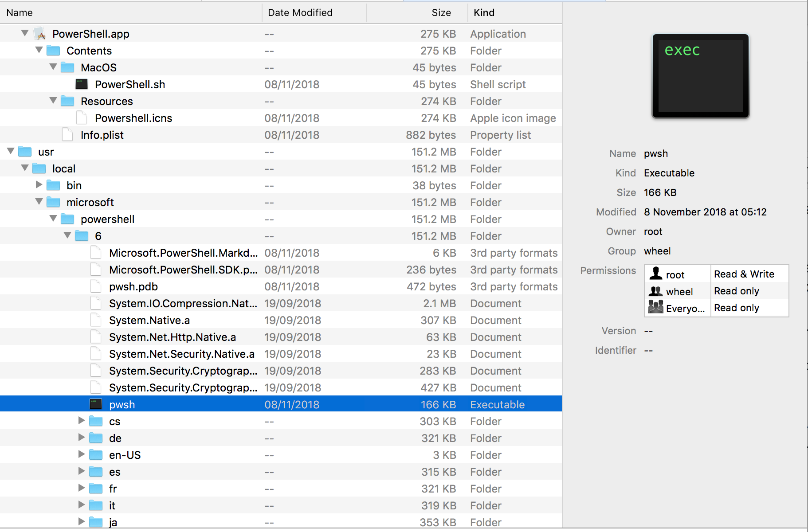Screen dimensions: 808x532
Task: Expand the cs folder
Action: pos(82,420)
